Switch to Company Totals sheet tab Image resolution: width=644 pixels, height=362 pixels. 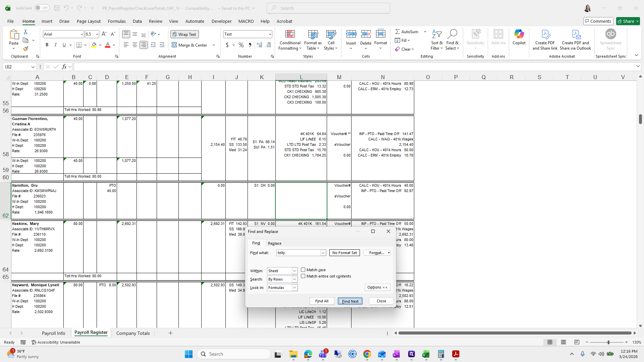point(133,333)
